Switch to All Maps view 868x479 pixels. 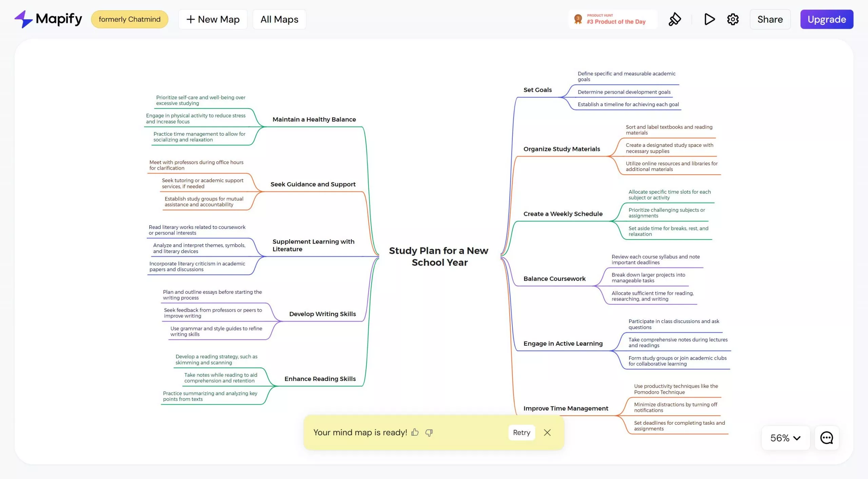279,19
